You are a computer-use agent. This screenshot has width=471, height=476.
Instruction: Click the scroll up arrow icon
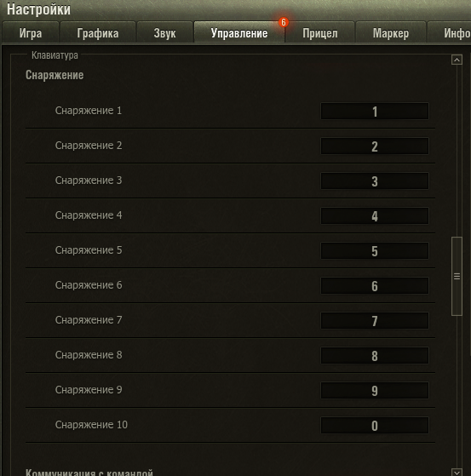pyautogui.click(x=457, y=60)
